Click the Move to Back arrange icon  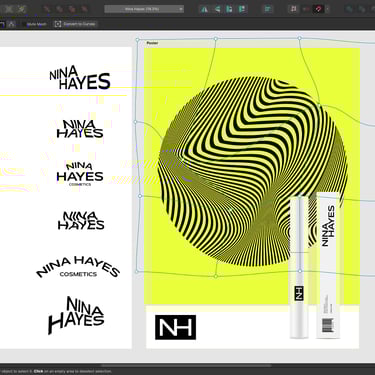47,9
